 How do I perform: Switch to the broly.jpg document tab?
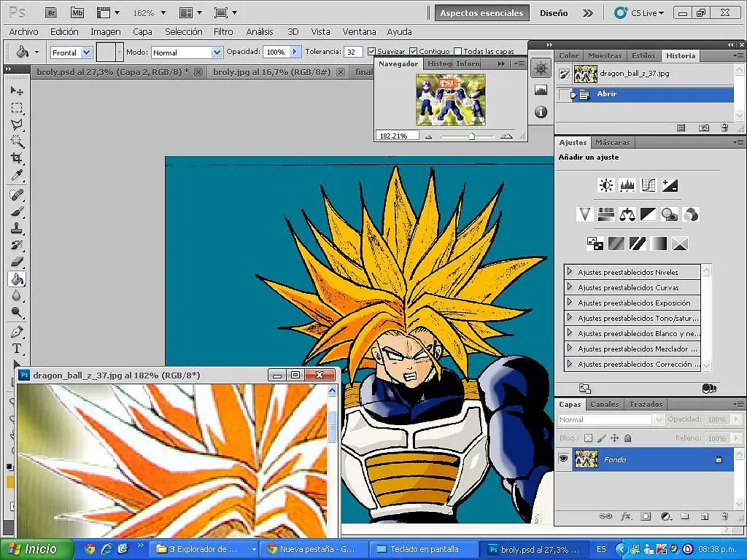271,72
